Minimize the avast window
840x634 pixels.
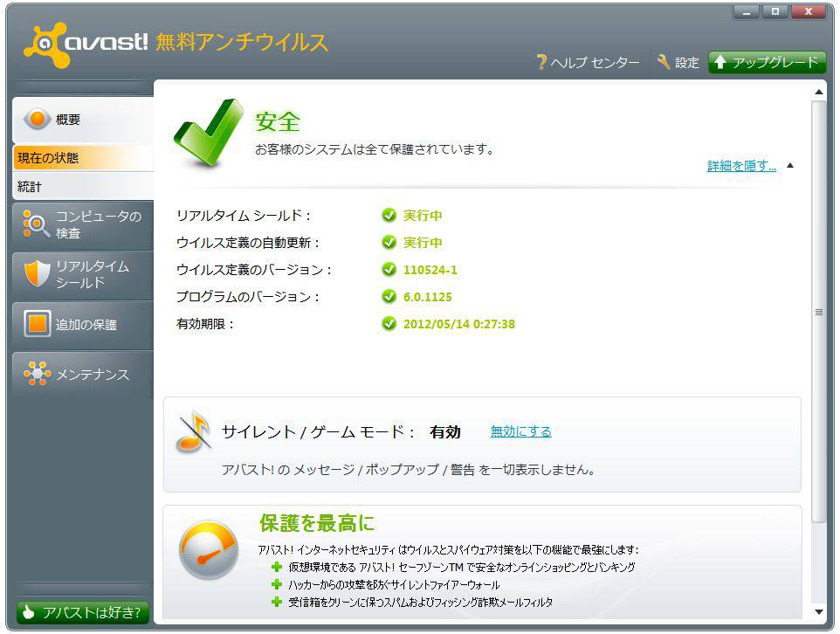[747, 12]
